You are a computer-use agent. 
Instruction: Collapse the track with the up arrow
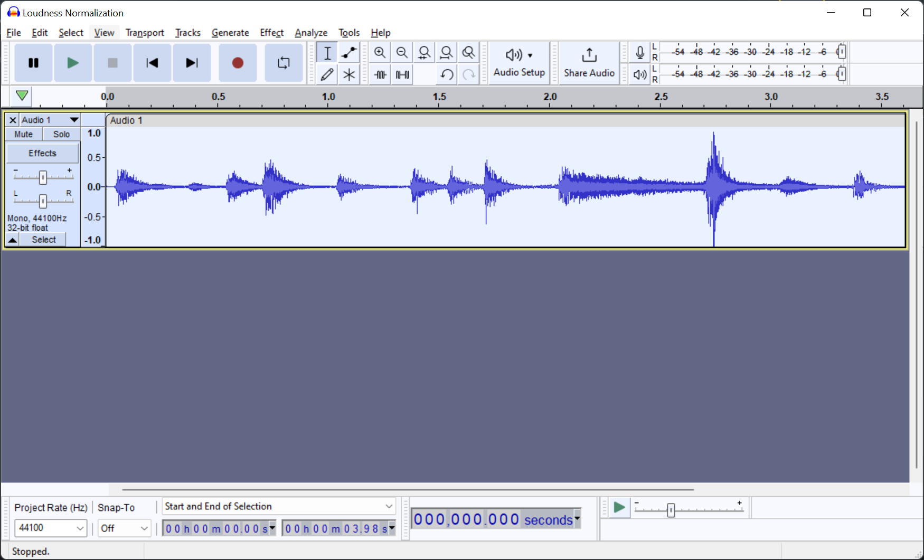12,240
